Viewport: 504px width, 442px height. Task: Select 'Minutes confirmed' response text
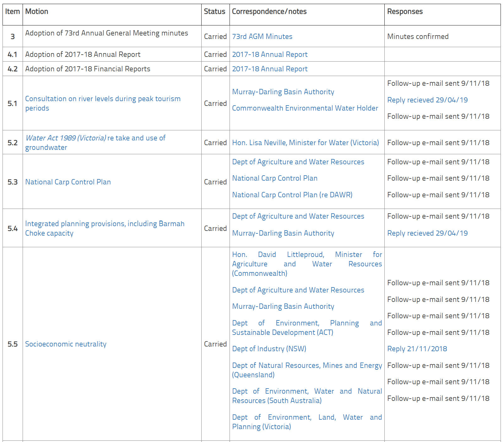tap(418, 36)
